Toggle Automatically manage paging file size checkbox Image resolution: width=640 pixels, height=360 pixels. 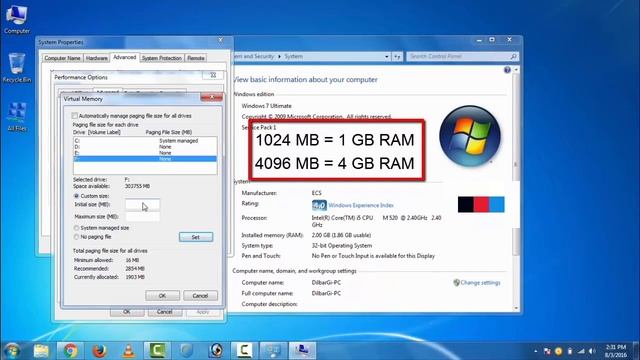click(75, 116)
